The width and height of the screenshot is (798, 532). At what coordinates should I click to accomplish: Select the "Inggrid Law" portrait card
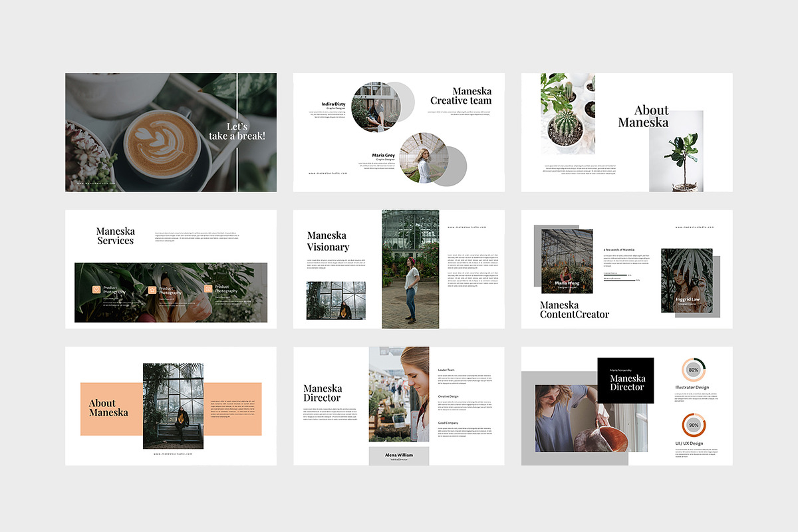pos(687,281)
